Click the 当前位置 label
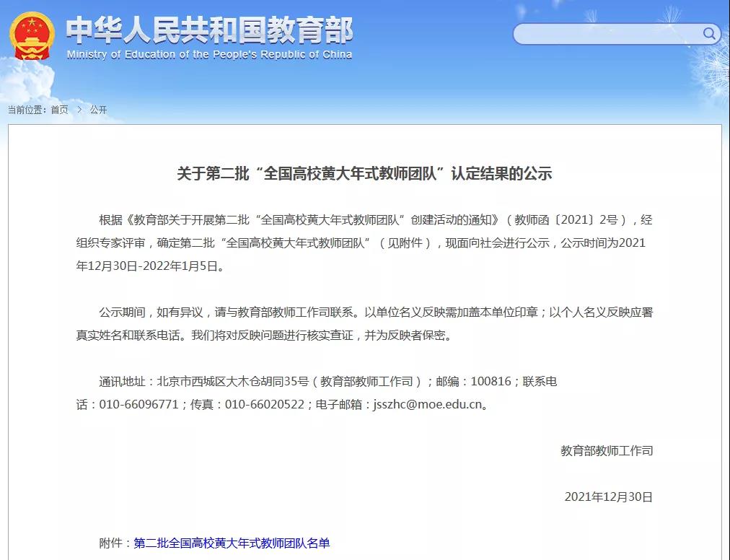The width and height of the screenshot is (730, 560). tap(26, 110)
